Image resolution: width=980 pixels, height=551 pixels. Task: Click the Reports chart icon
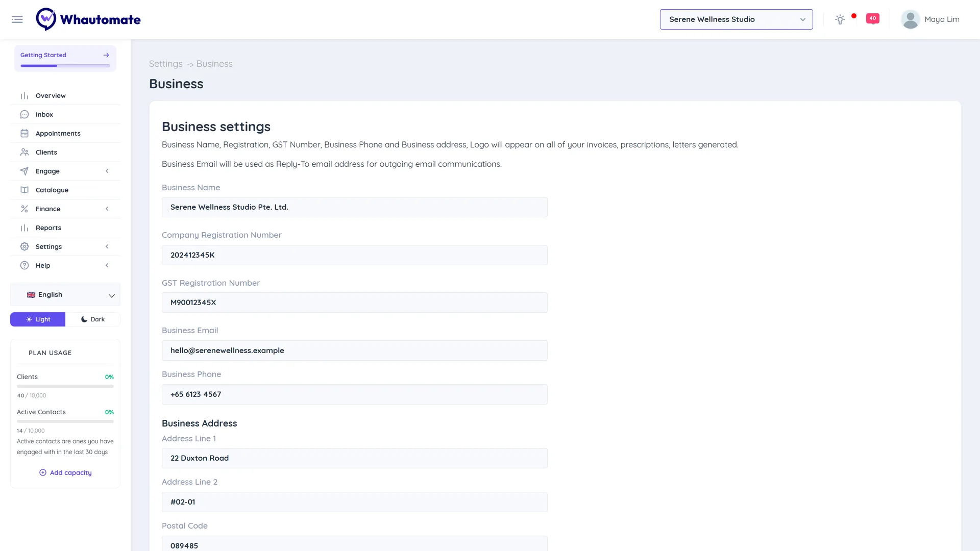24,228
